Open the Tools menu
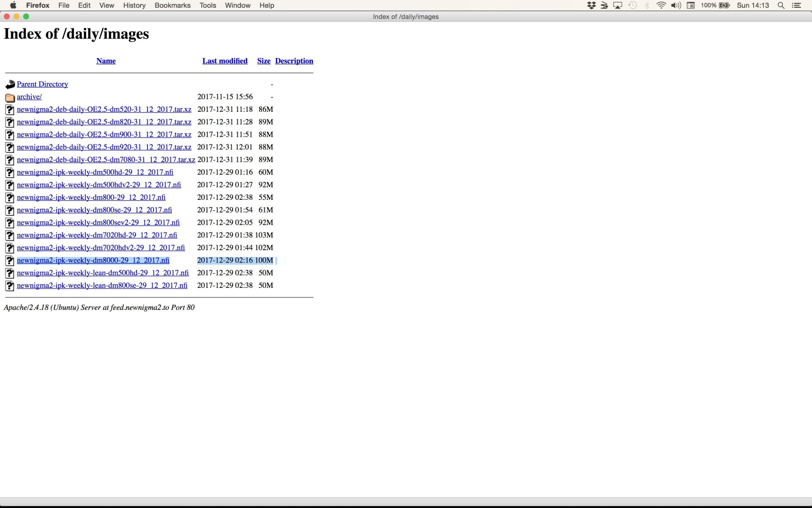Image resolution: width=812 pixels, height=508 pixels. tap(208, 6)
